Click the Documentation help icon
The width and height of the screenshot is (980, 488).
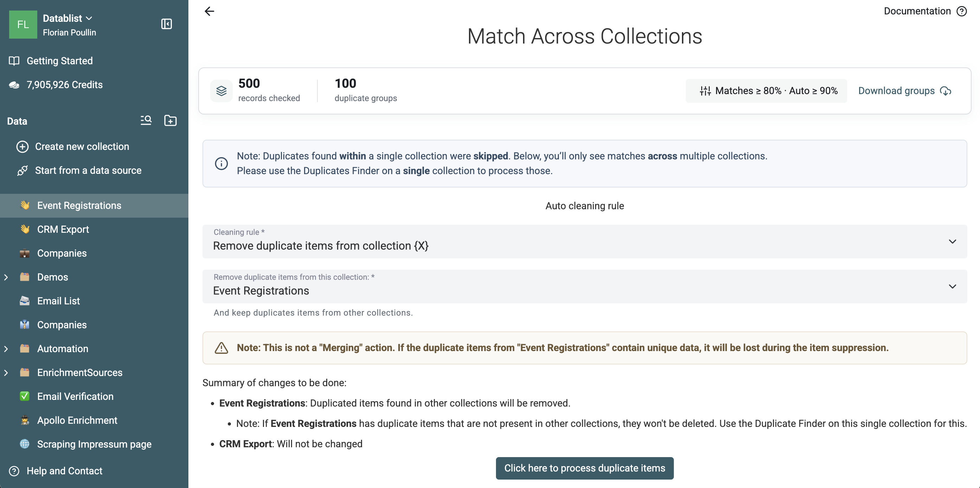point(962,11)
